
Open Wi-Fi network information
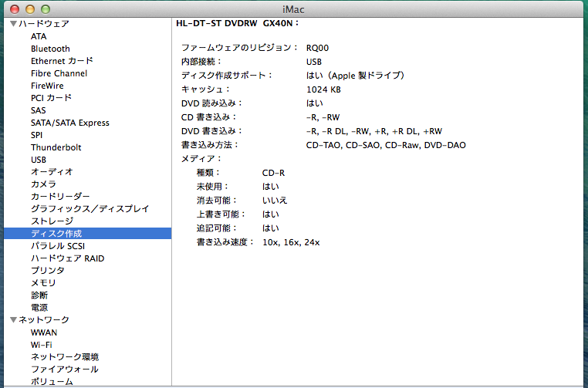coord(41,345)
